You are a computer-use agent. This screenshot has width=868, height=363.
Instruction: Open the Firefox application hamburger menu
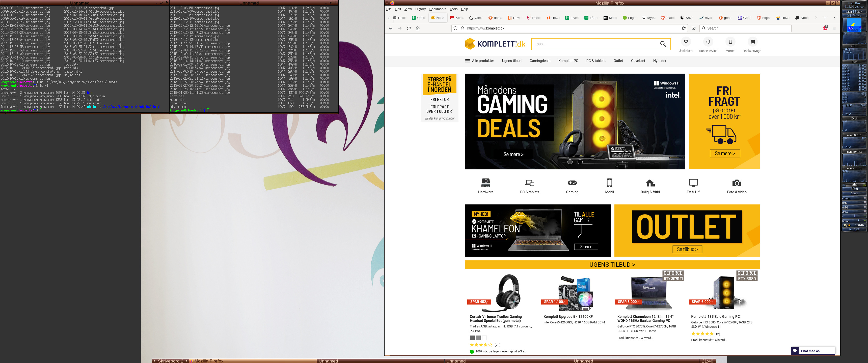(x=834, y=28)
